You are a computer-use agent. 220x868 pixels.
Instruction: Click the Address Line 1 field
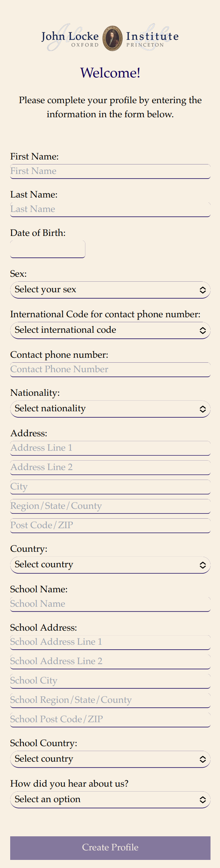[110, 448]
